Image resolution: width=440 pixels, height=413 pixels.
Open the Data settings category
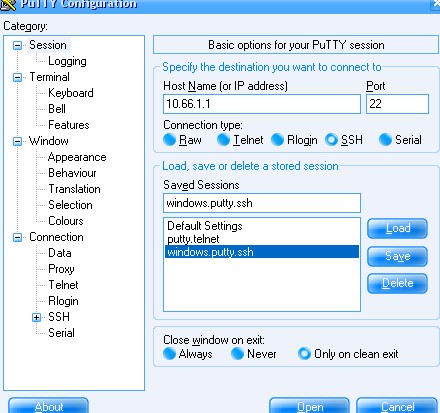click(x=60, y=253)
